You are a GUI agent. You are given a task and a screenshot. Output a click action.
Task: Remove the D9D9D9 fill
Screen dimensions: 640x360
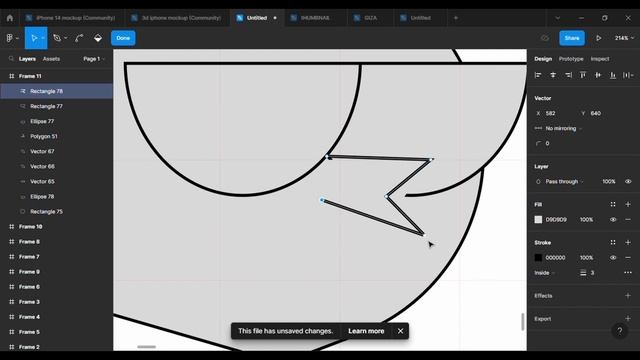coord(628,220)
